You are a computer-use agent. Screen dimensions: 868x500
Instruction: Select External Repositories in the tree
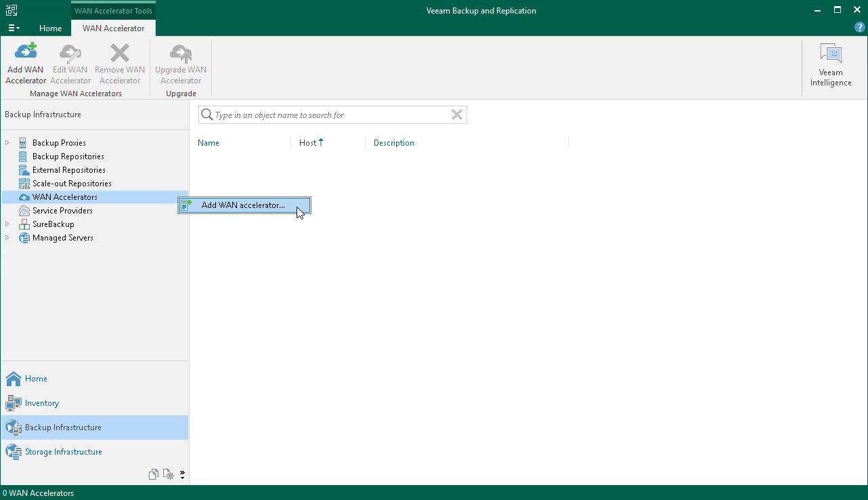tap(69, 170)
